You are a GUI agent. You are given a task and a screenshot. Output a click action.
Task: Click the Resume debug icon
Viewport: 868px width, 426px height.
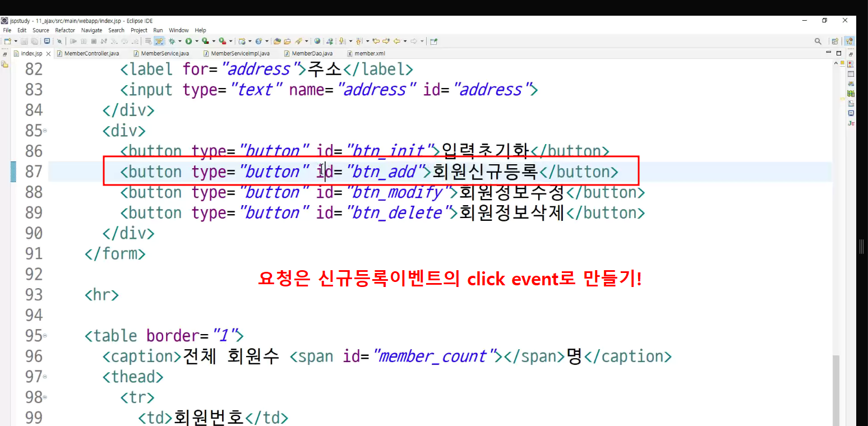(x=73, y=41)
